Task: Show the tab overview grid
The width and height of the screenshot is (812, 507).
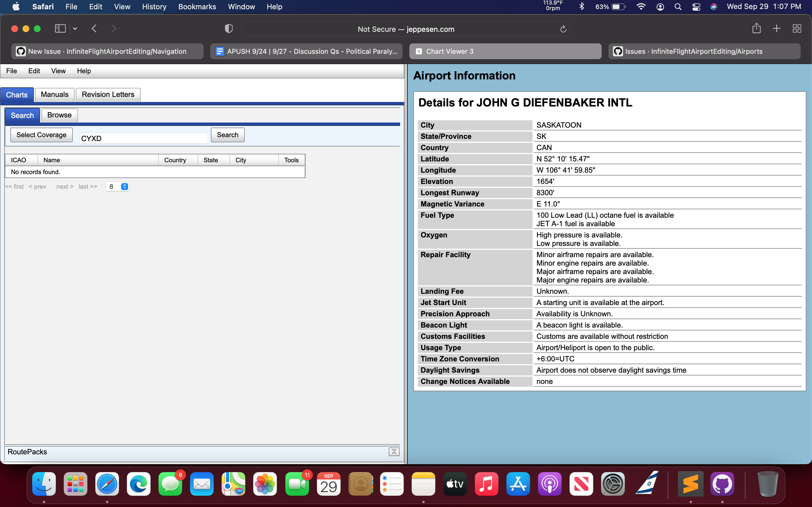Action: [x=797, y=28]
